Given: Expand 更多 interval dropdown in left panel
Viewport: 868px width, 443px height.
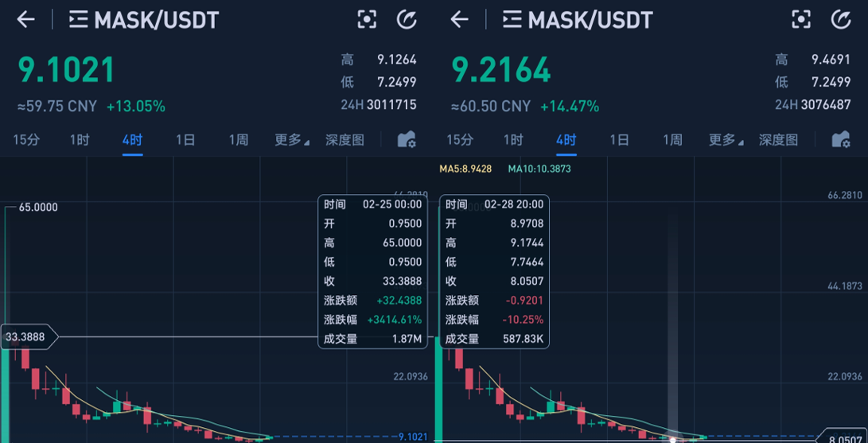Looking at the screenshot, I should (x=292, y=140).
